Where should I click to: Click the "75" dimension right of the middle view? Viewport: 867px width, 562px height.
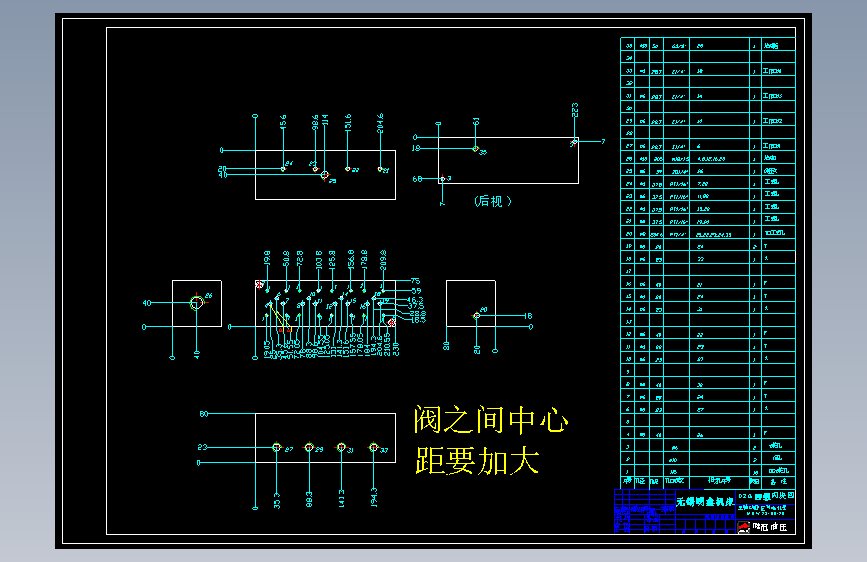click(x=416, y=281)
